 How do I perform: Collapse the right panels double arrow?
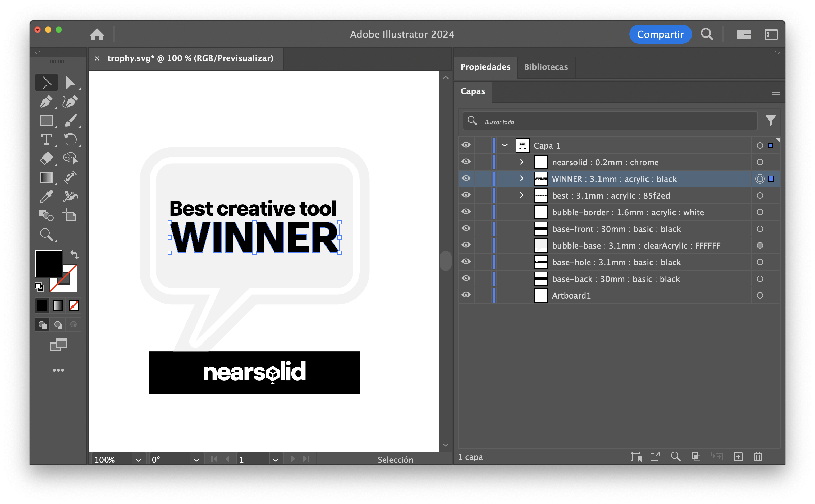(x=777, y=52)
